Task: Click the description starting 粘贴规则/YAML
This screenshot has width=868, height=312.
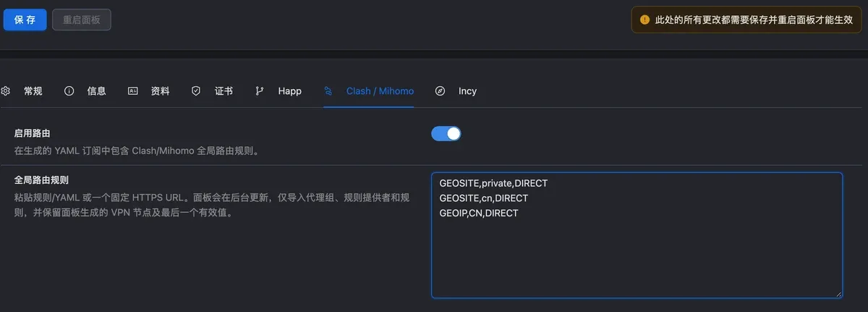Action: (213, 205)
